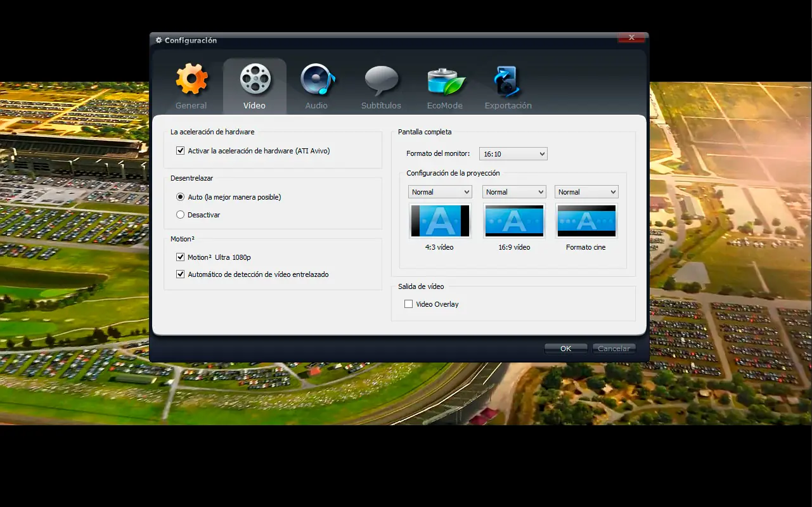The image size is (812, 507).
Task: Select the Vídeo film reel icon
Action: point(255,79)
